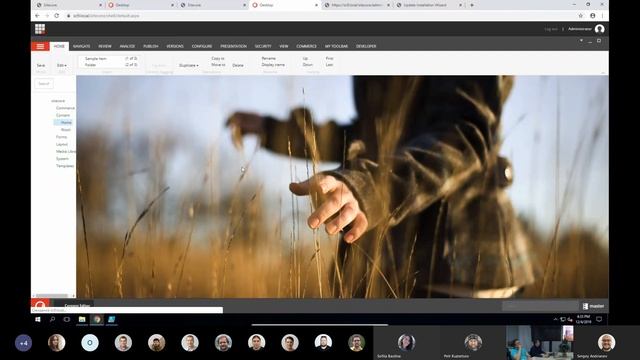Select the tree item below Home
The height and width of the screenshot is (360, 640).
click(x=66, y=130)
